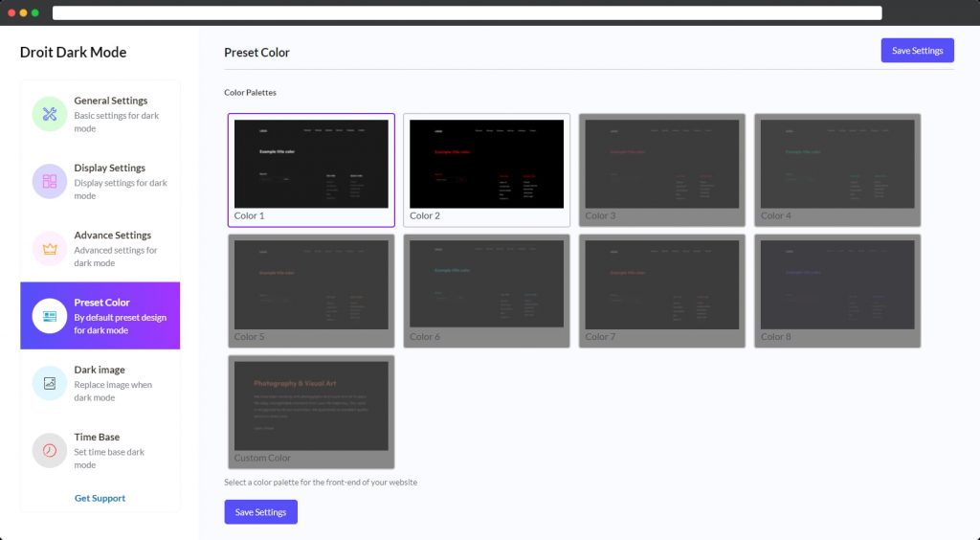Choose the Color 4 palette

[837, 170]
